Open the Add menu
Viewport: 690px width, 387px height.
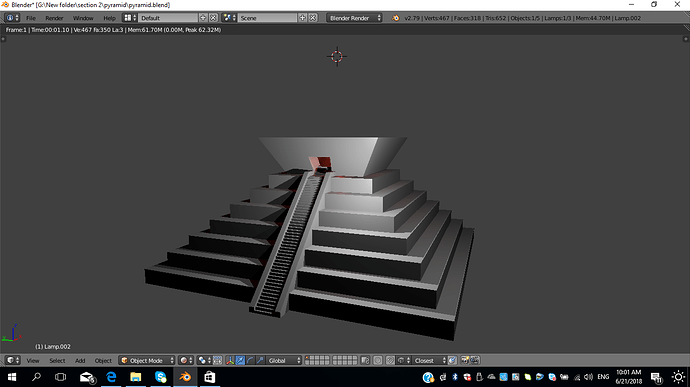(x=80, y=361)
